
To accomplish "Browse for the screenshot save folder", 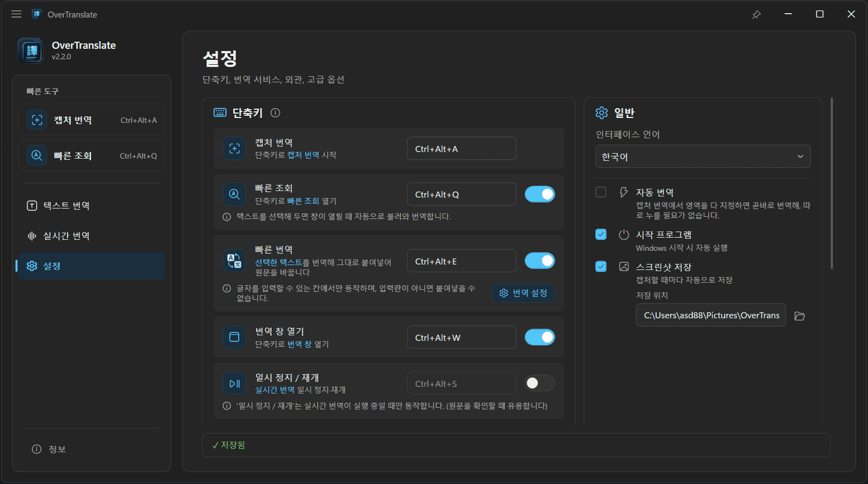I will [x=800, y=316].
